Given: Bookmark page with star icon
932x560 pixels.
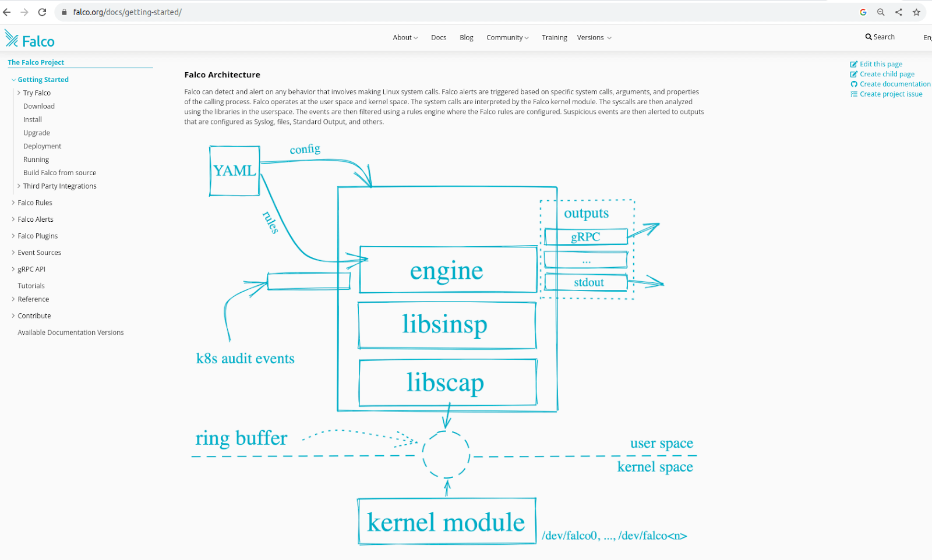Looking at the screenshot, I should coord(916,12).
